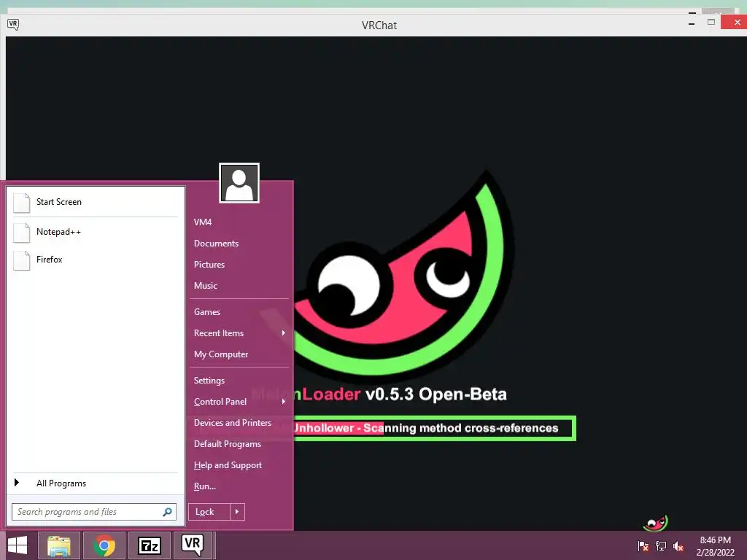This screenshot has height=560, width=747.
Task: Open the Windows Start button
Action: pos(18,545)
